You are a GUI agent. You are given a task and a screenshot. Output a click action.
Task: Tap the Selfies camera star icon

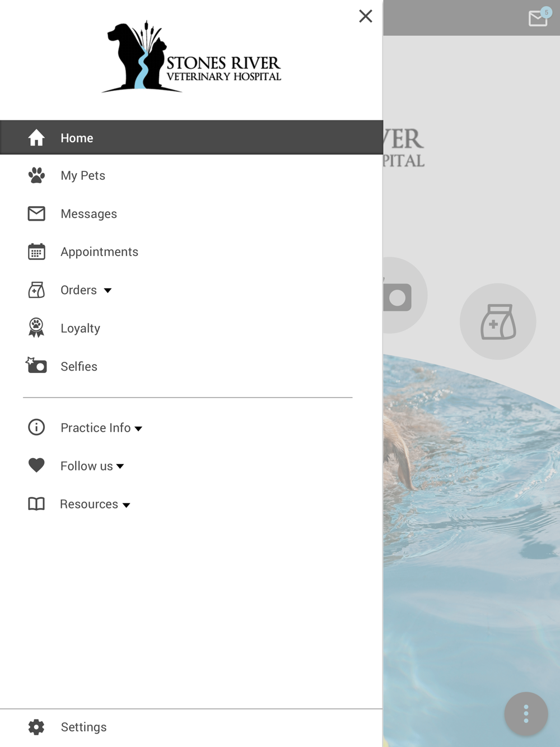[x=36, y=365]
